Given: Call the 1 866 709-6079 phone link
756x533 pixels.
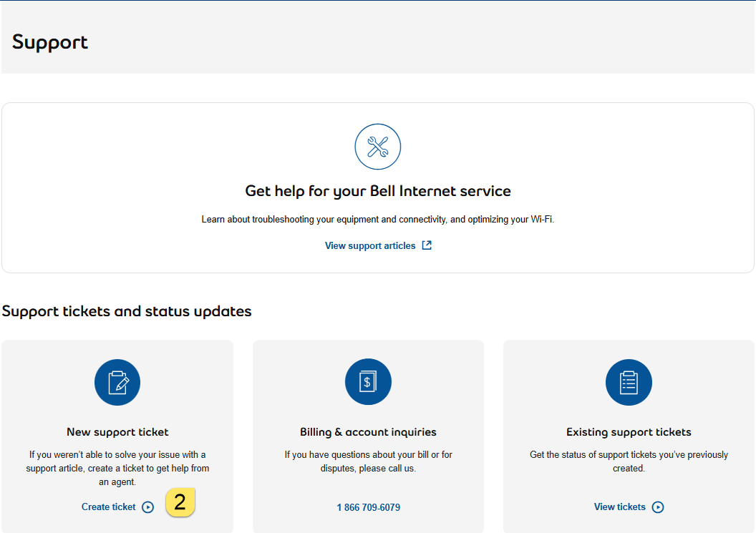Looking at the screenshot, I should [368, 507].
